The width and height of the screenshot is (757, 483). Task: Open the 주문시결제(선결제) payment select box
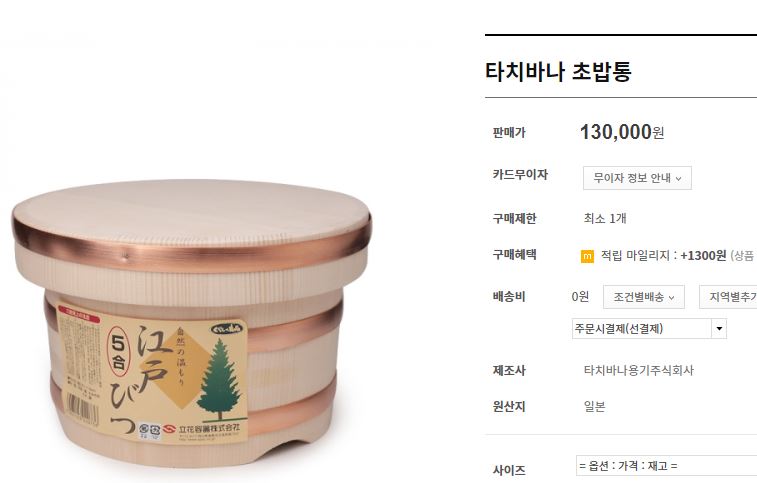[x=649, y=329]
